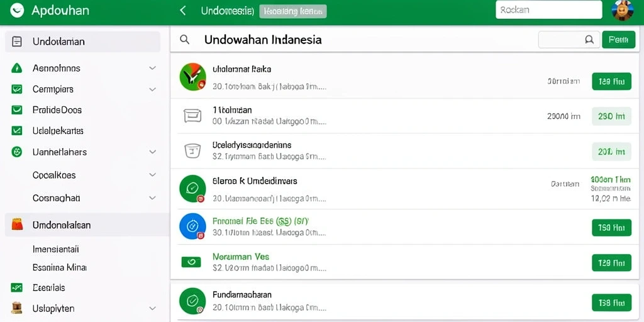
Task: Toggle the Udalpekartes checkbox icon
Action: pos(17,131)
